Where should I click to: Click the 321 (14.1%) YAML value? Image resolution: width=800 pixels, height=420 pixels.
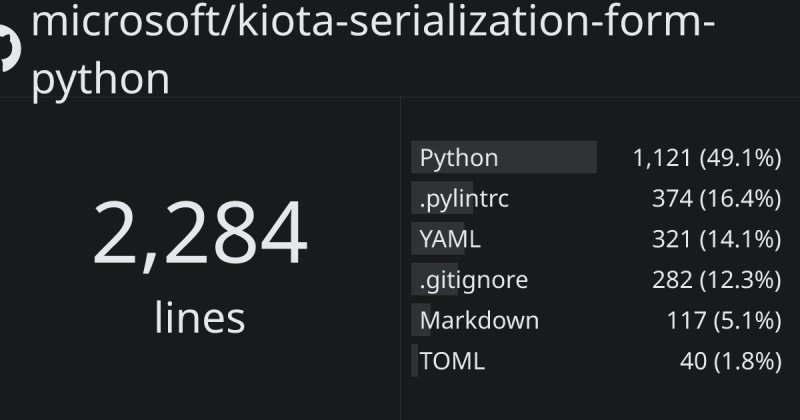[717, 239]
